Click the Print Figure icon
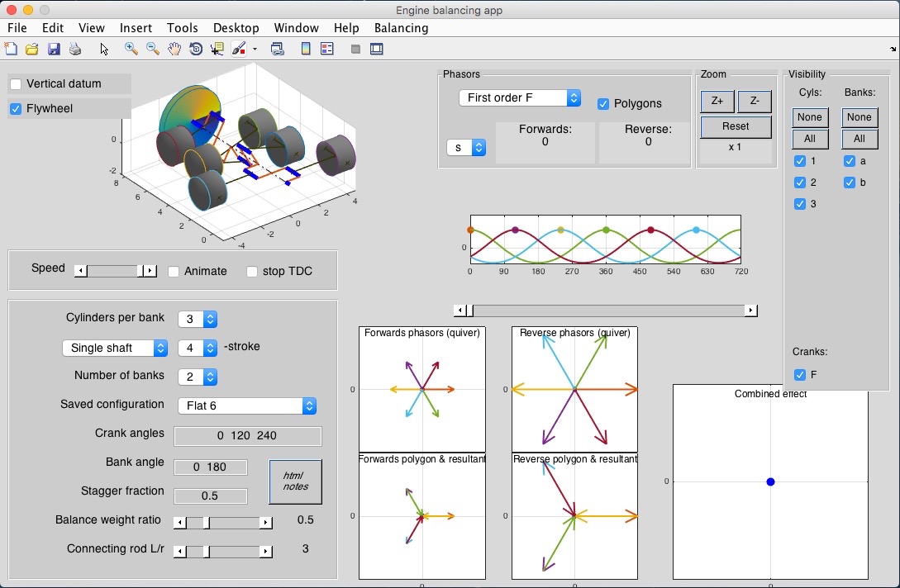900x588 pixels. [75, 50]
